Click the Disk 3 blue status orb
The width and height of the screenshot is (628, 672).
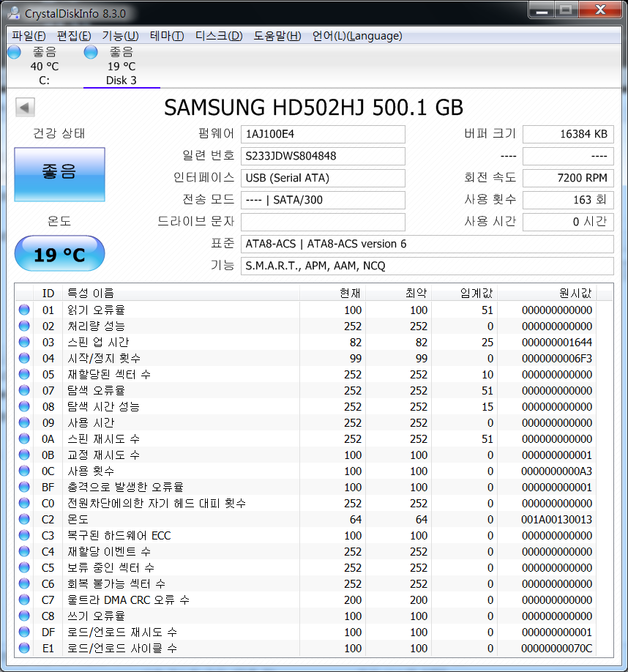click(x=91, y=52)
